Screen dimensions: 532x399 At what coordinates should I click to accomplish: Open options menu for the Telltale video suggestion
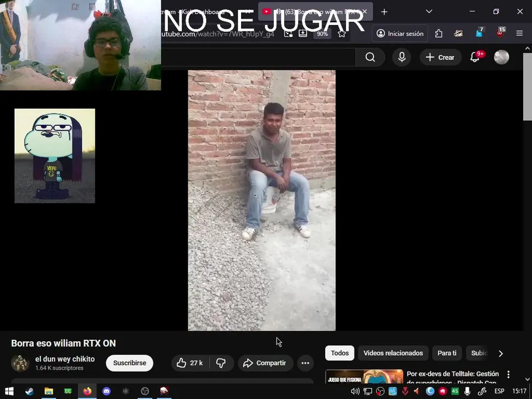(x=508, y=375)
